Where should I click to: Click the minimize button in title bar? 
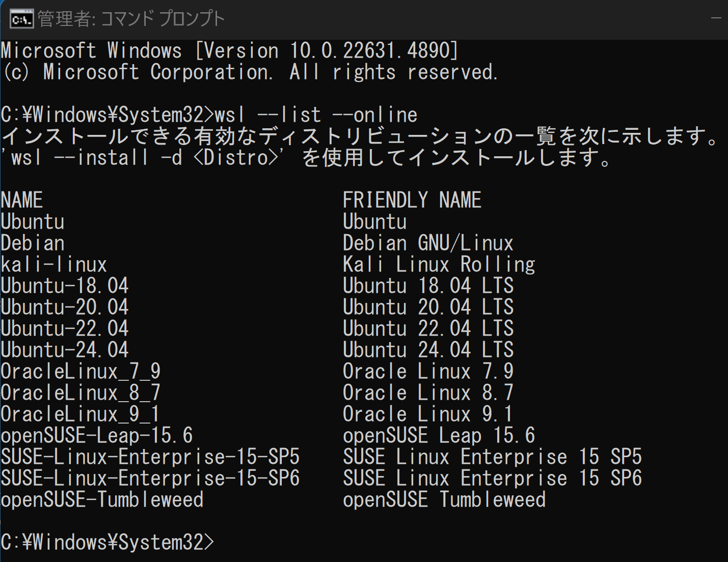(716, 19)
